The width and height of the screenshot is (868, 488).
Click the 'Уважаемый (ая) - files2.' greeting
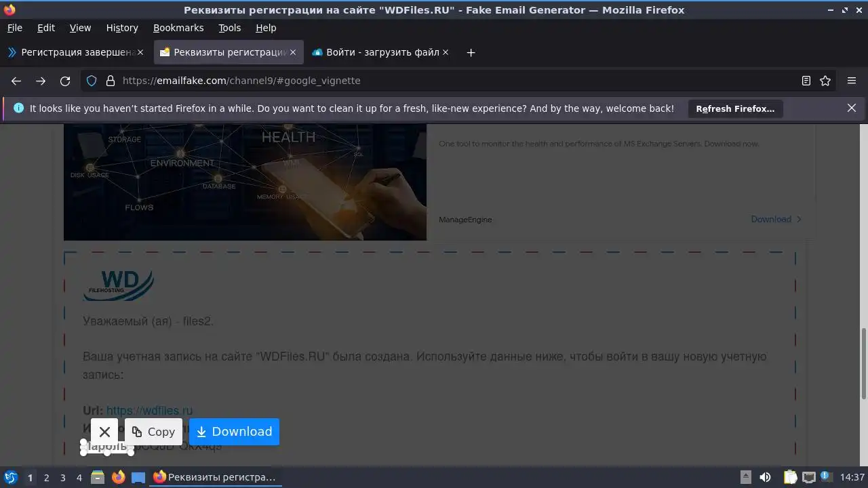pos(148,321)
